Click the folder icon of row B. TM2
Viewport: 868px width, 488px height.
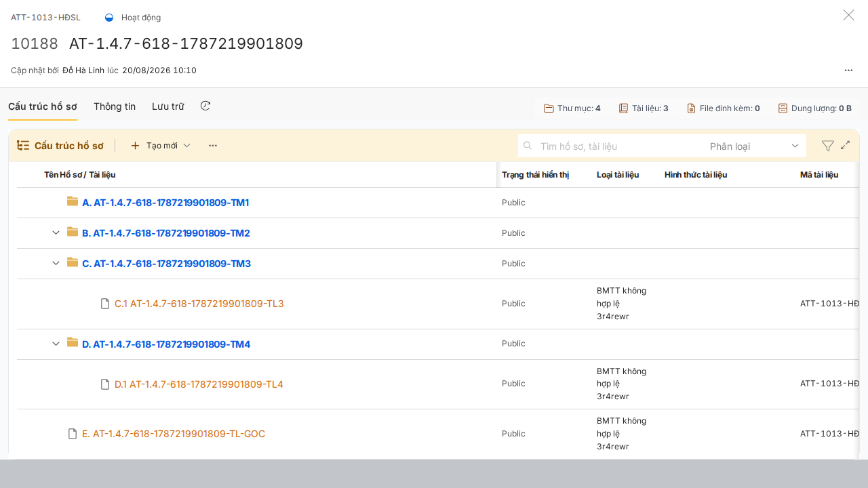pyautogui.click(x=73, y=232)
